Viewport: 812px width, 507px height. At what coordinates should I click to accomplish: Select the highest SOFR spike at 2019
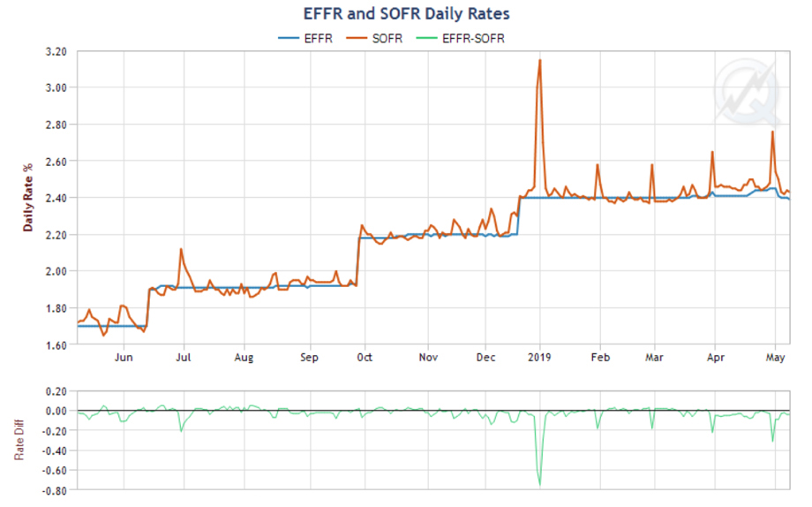539,60
